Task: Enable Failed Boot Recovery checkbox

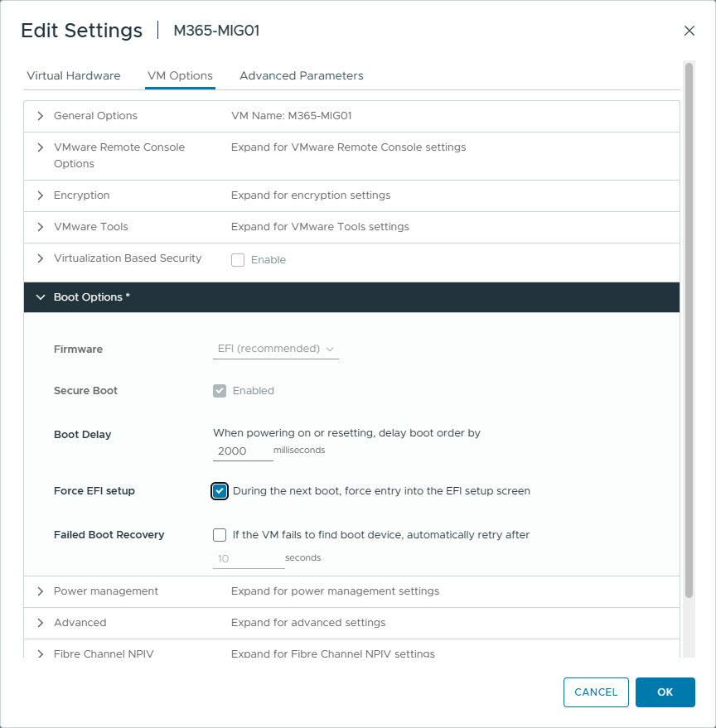Action: 220,535
